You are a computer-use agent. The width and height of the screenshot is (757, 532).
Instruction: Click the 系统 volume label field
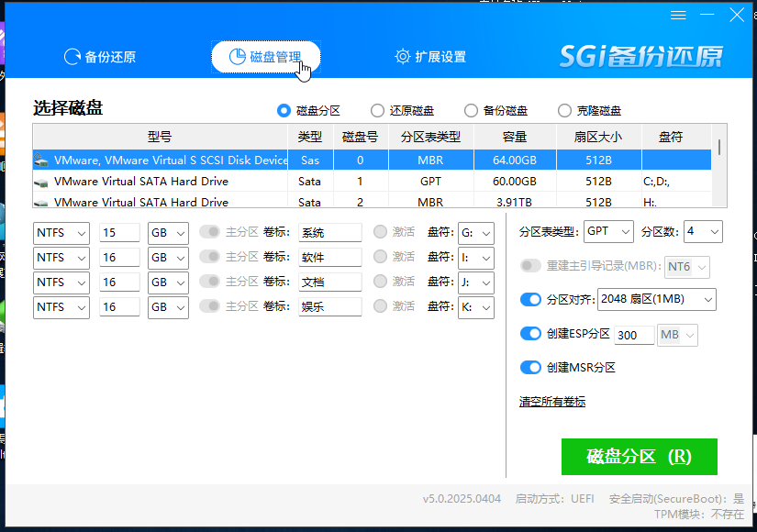point(330,233)
